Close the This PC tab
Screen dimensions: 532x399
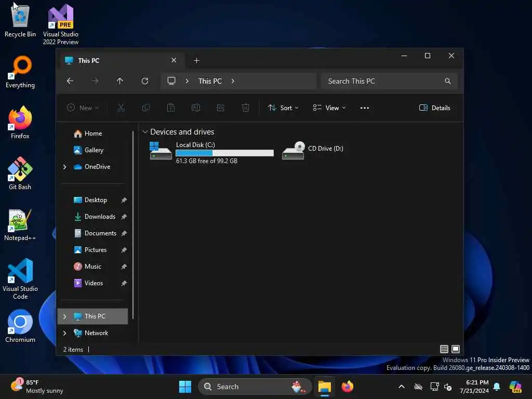[x=174, y=60]
